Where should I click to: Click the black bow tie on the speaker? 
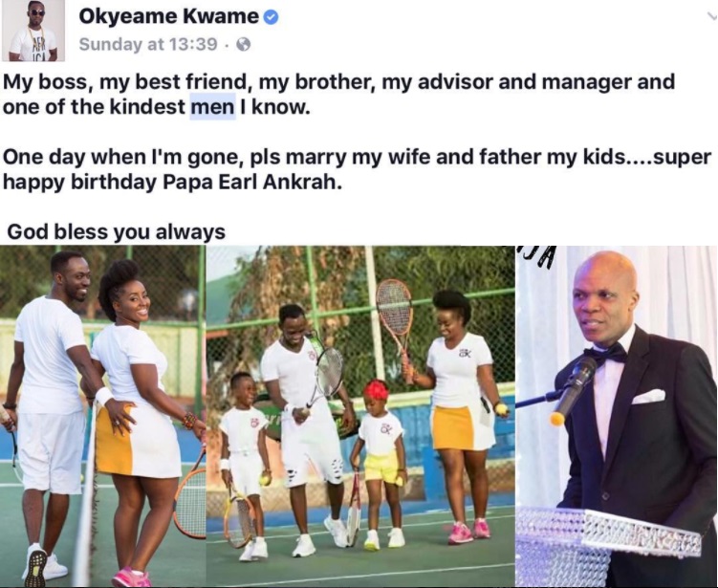606,355
